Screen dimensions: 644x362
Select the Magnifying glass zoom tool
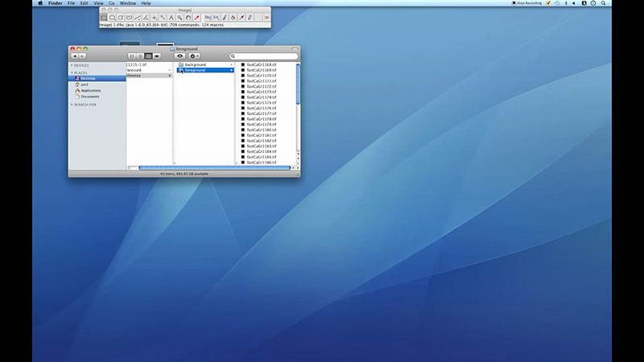[180, 18]
